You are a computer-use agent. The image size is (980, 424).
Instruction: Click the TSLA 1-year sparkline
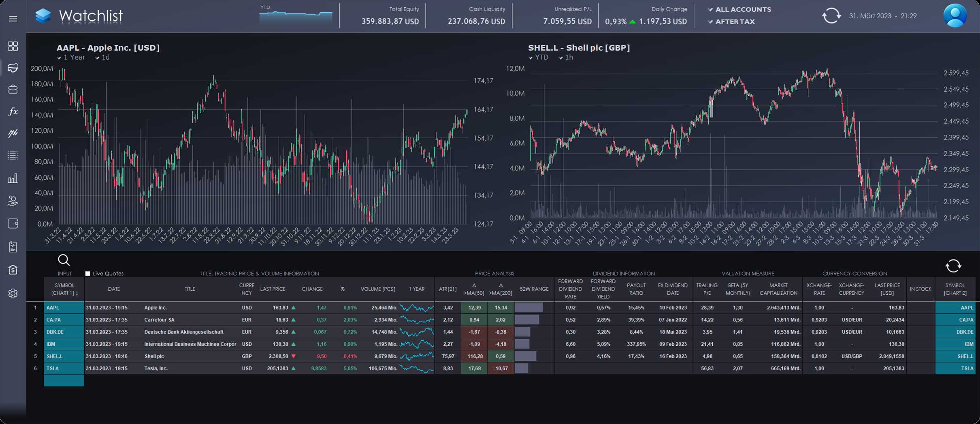pyautogui.click(x=416, y=368)
